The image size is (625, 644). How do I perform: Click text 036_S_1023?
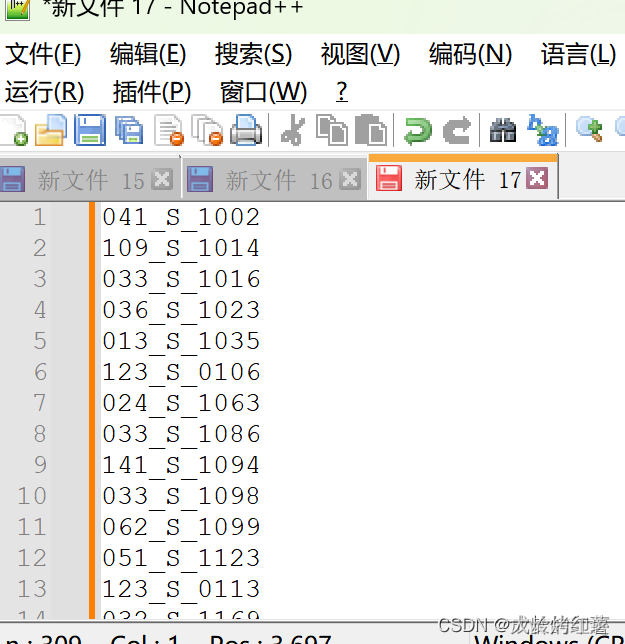(x=181, y=310)
